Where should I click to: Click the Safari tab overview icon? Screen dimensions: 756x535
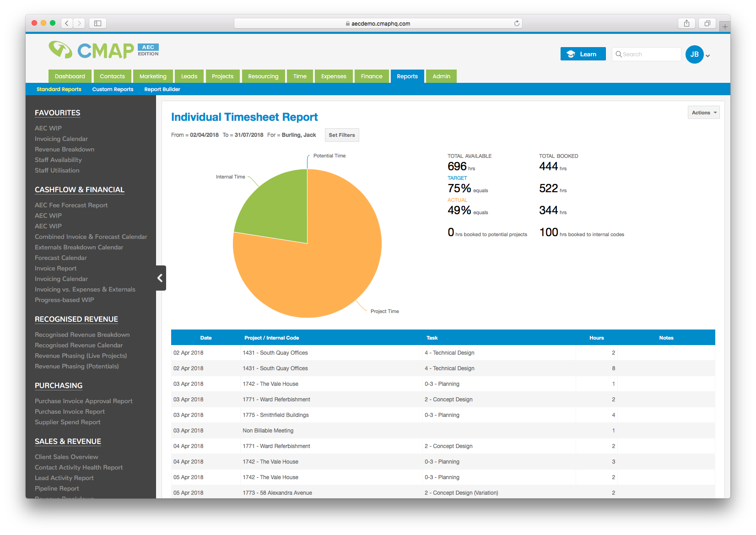707,23
